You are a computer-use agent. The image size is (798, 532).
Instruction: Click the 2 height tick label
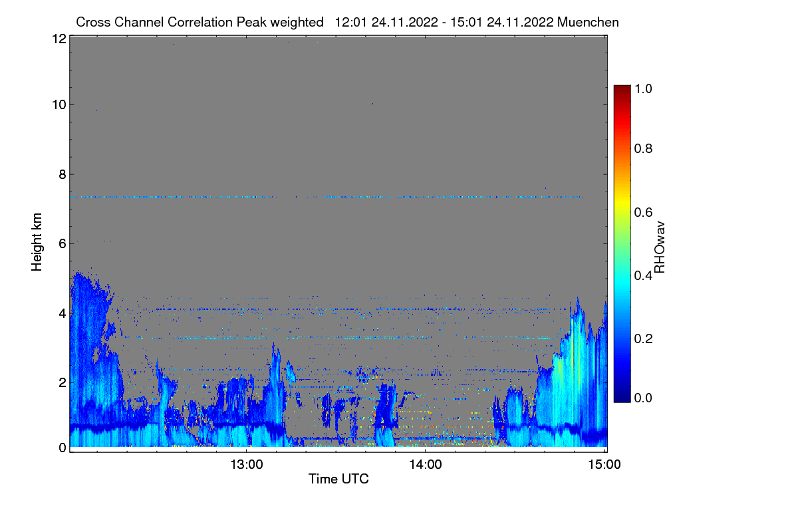[x=62, y=382]
